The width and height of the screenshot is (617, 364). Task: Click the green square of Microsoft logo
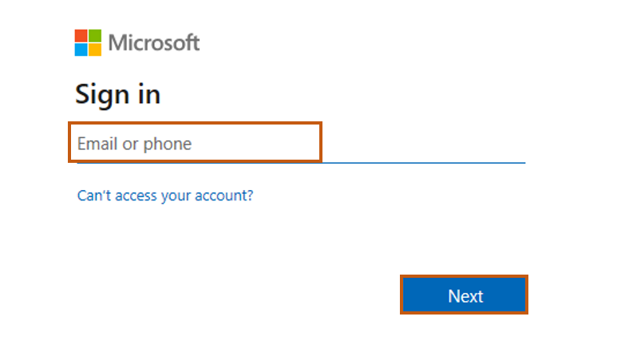click(x=95, y=36)
